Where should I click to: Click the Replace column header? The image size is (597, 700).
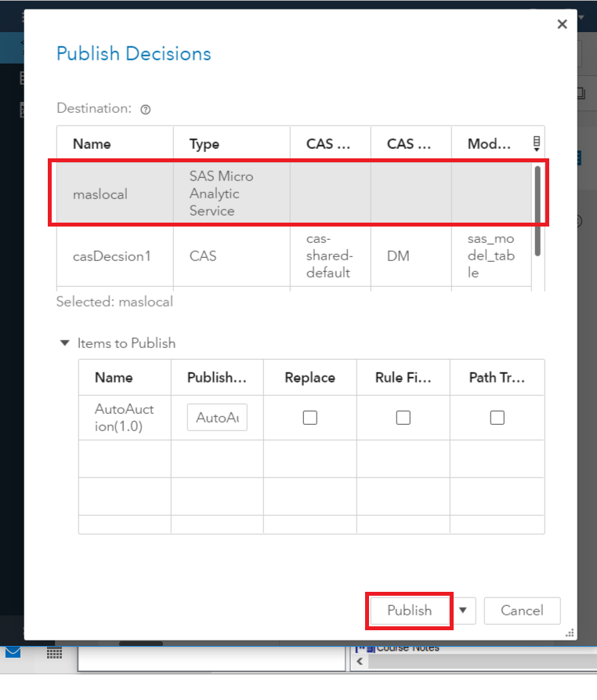[x=310, y=377]
